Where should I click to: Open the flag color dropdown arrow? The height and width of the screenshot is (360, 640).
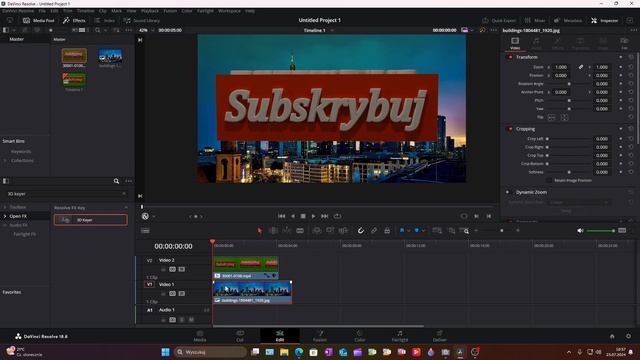point(409,231)
